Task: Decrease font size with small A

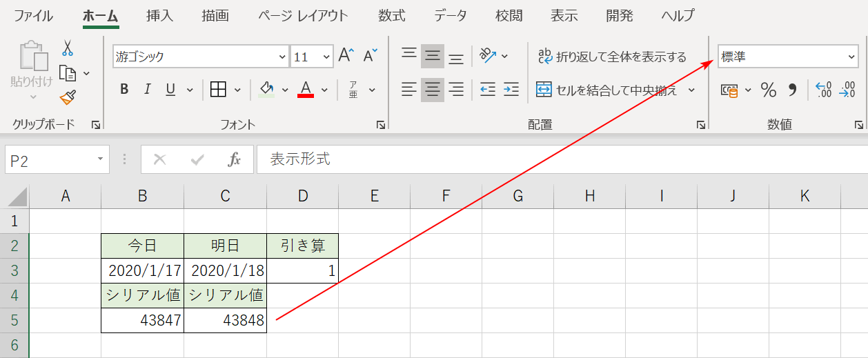Action: (x=371, y=56)
